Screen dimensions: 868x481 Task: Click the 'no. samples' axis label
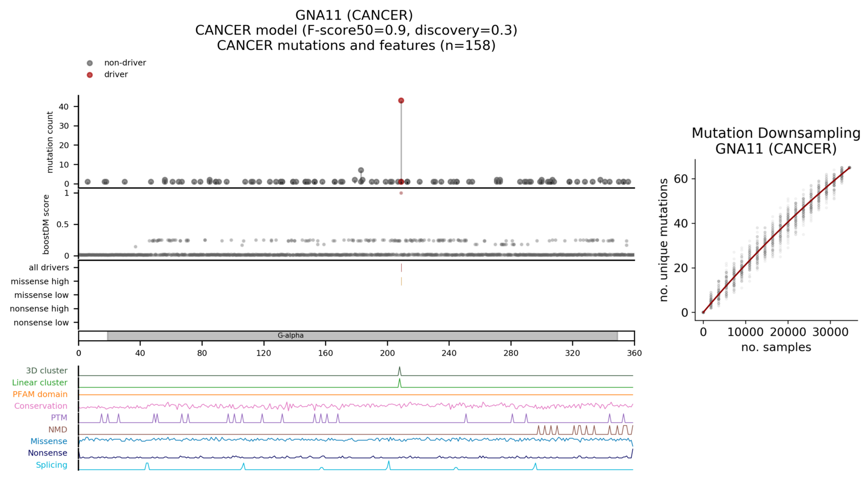775,348
